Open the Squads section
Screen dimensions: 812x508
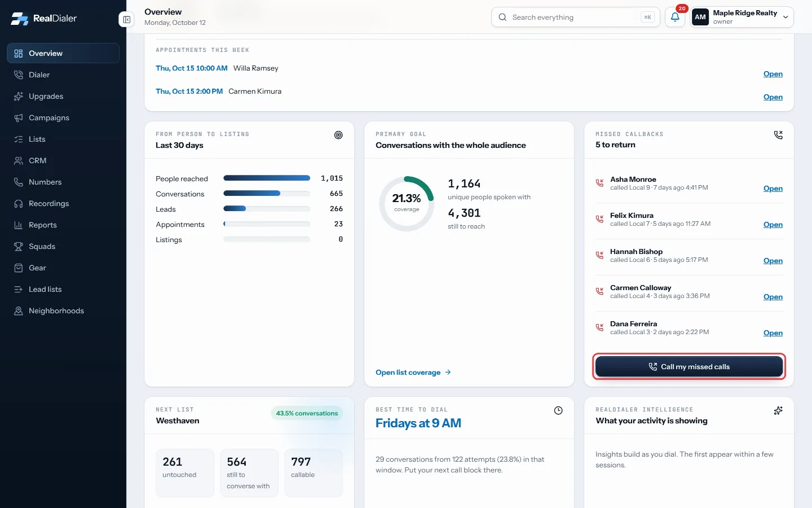tap(63, 246)
